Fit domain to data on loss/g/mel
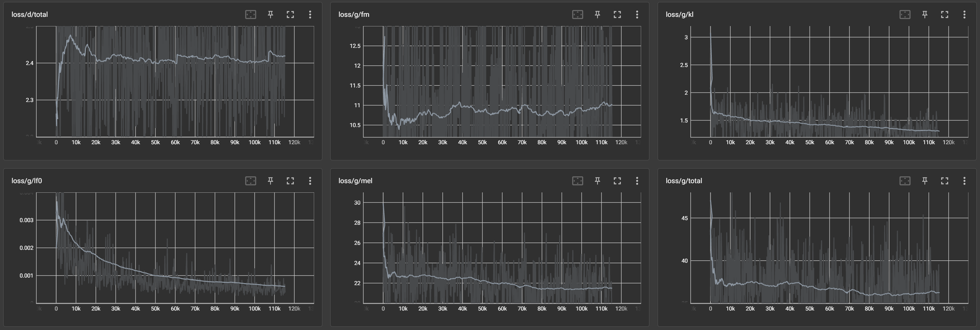 point(577,181)
